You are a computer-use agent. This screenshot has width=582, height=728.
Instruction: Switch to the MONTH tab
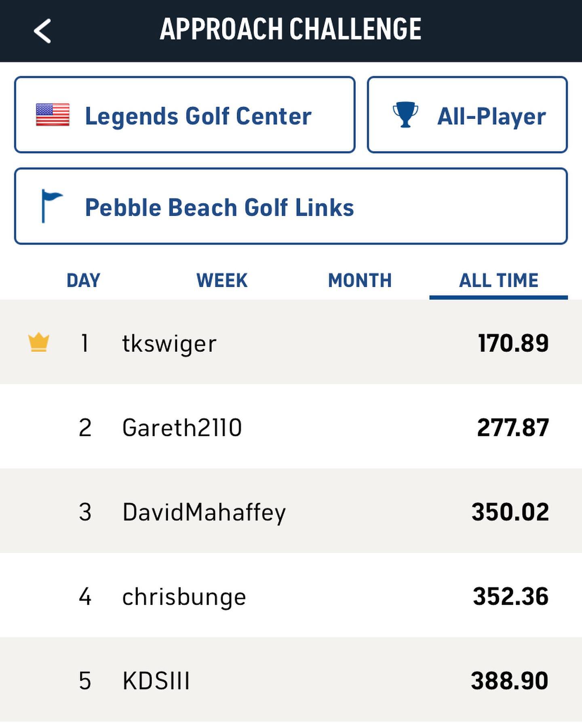tap(360, 280)
